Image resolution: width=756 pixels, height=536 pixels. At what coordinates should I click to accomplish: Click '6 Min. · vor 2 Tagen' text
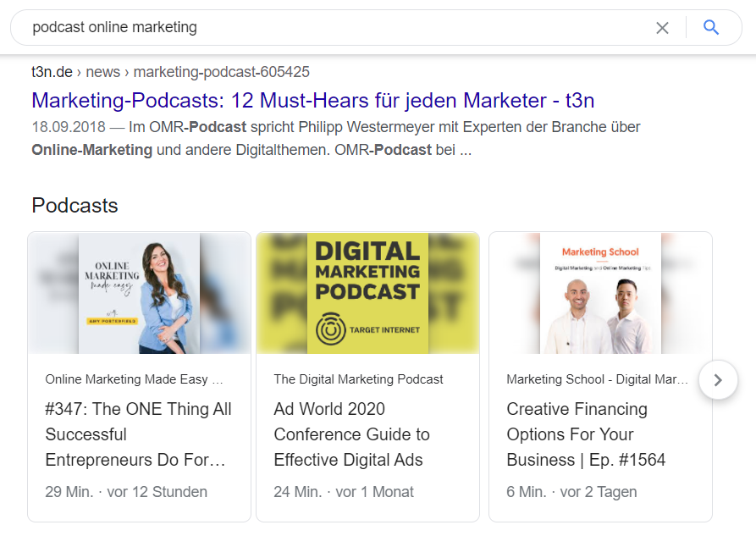coord(571,492)
